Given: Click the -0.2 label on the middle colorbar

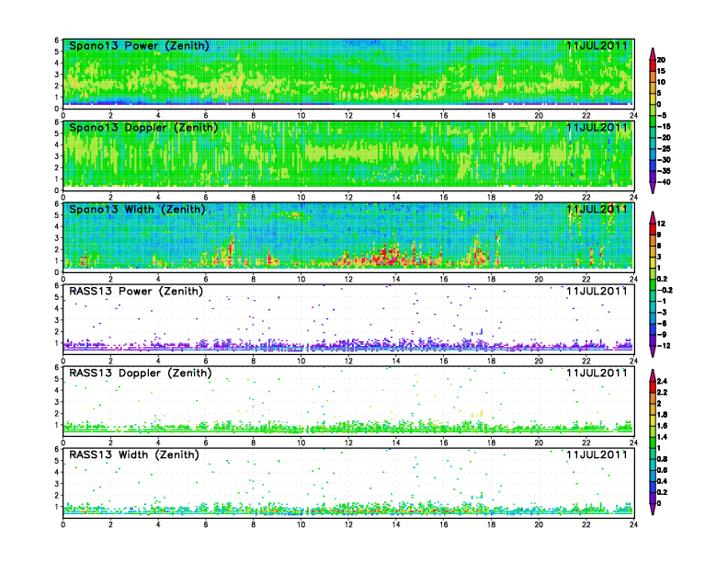Looking at the screenshot, I should (665, 290).
